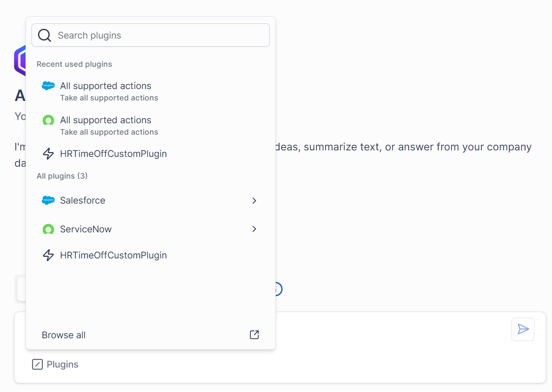Click the purple hexagon app logo
This screenshot has height=392, width=552.
(20, 61)
